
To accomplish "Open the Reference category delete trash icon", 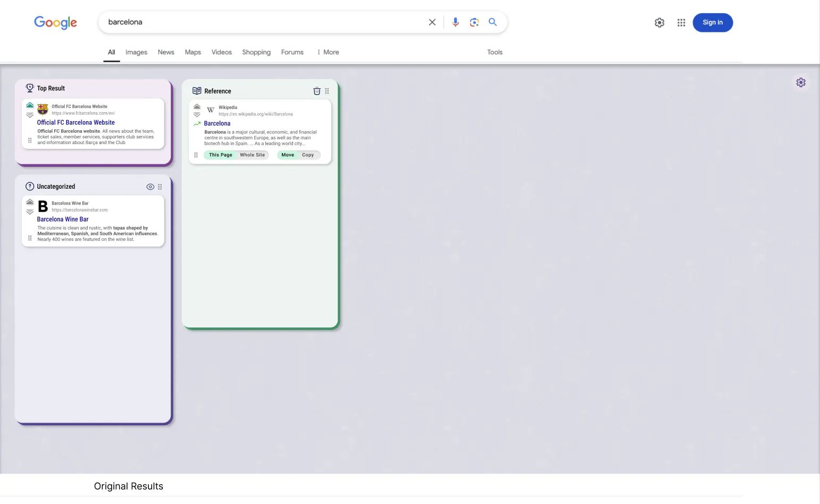I will (x=317, y=91).
